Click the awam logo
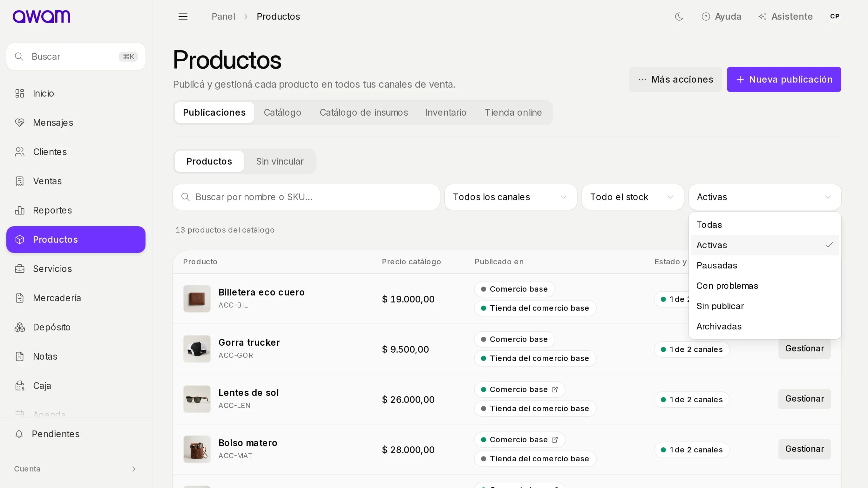The height and width of the screenshot is (488, 868). click(41, 16)
